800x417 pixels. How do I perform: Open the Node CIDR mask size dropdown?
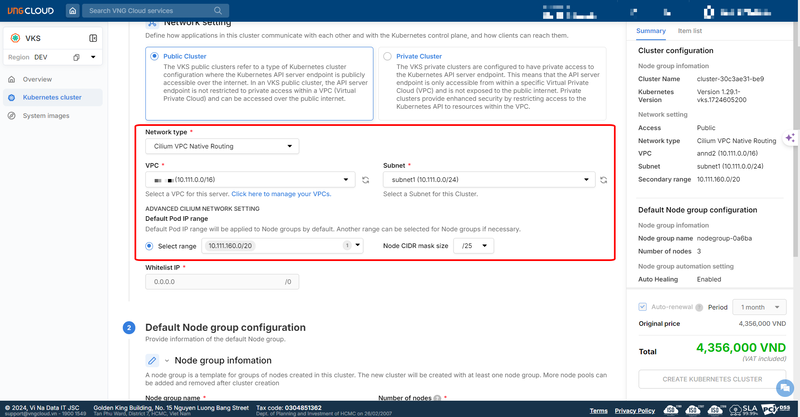[477, 245]
